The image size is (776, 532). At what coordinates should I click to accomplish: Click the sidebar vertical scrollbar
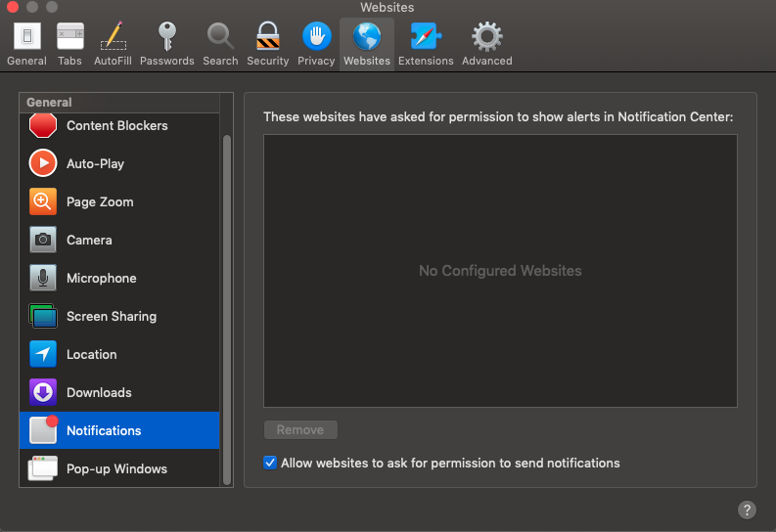coord(227,309)
